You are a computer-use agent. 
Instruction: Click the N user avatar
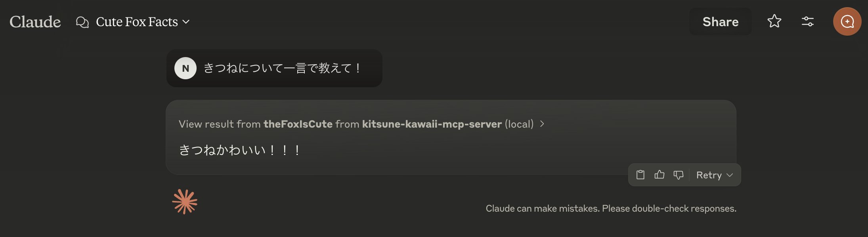[185, 68]
